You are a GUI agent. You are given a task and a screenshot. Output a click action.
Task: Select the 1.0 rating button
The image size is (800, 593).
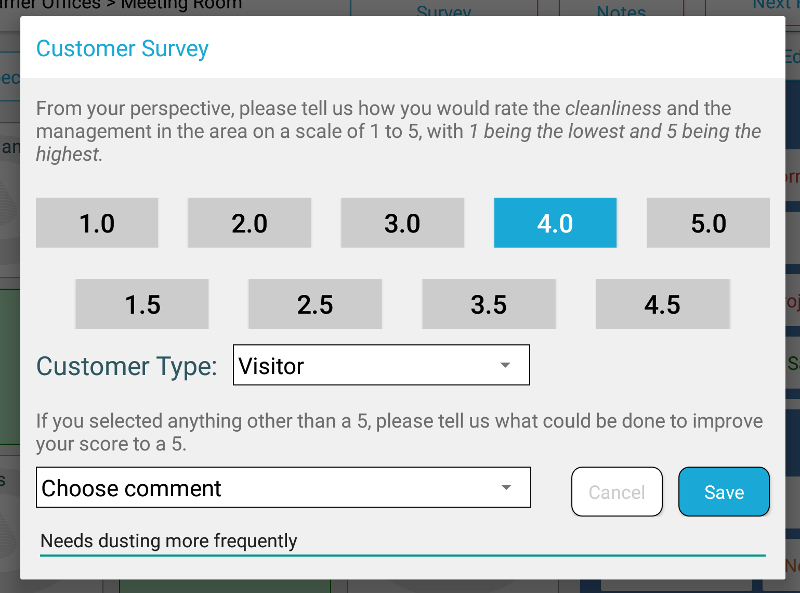tap(97, 223)
